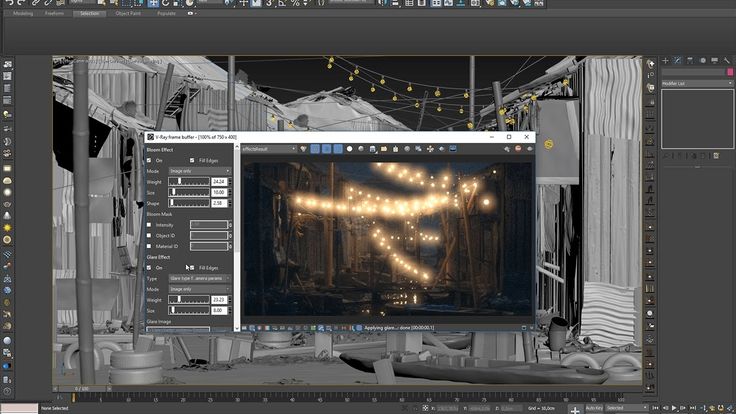
Task: Adjust the Bloom Effect Shape slider
Action: click(x=189, y=203)
